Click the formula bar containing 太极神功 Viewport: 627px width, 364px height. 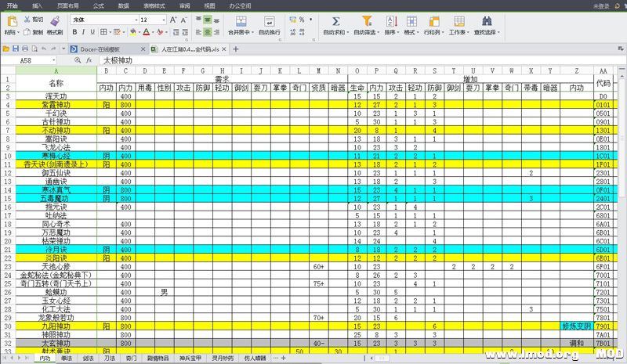313,60
